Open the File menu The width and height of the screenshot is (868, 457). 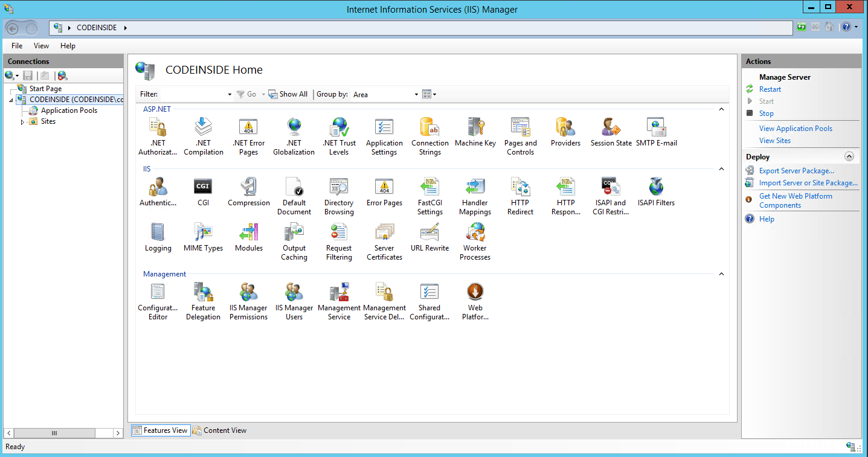[17, 46]
